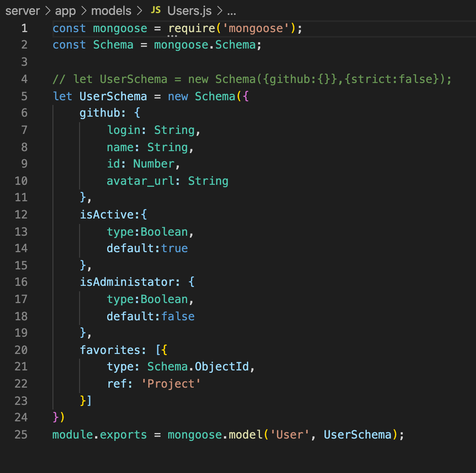The image size is (476, 473).
Task: Click Schema.ObjectId type on favorites
Action: pyautogui.click(x=198, y=366)
